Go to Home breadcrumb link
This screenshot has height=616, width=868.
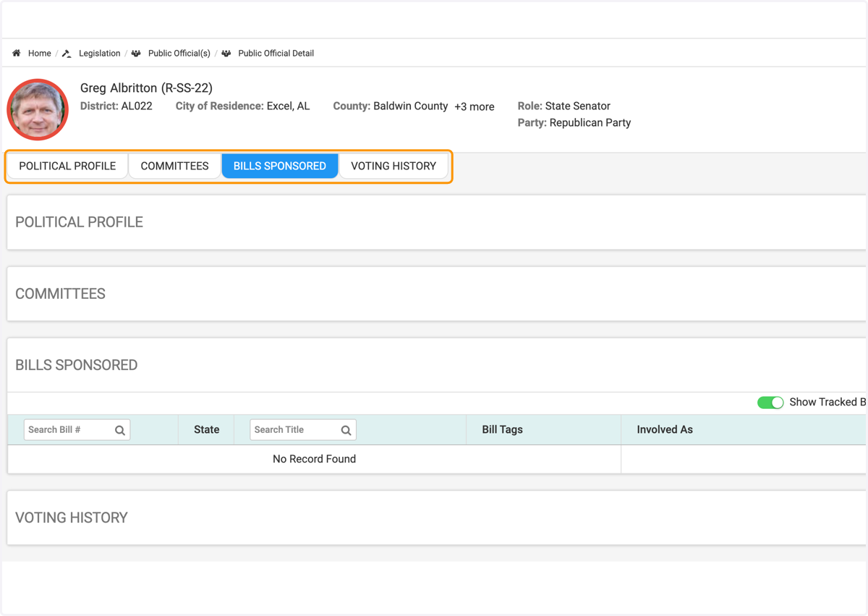pyautogui.click(x=40, y=54)
